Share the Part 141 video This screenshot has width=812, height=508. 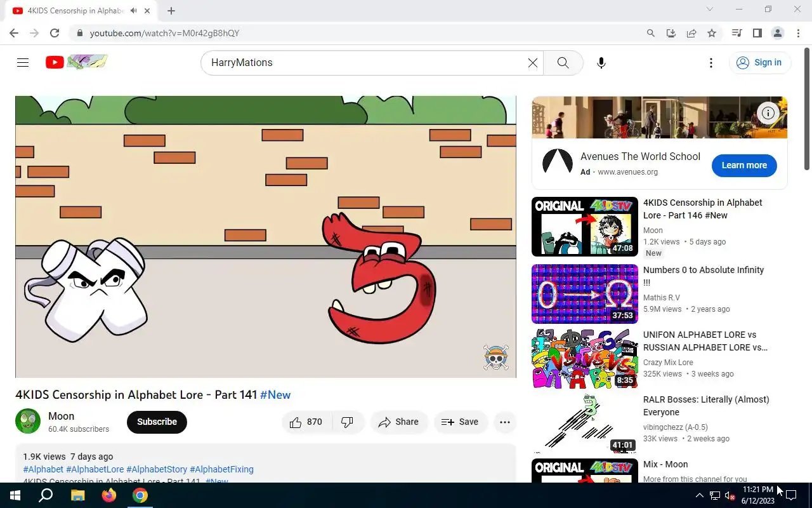(x=399, y=422)
